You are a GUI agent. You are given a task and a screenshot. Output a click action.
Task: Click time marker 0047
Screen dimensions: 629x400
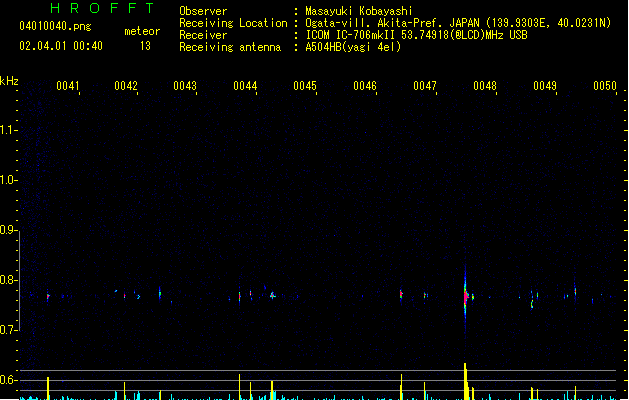[x=425, y=86]
